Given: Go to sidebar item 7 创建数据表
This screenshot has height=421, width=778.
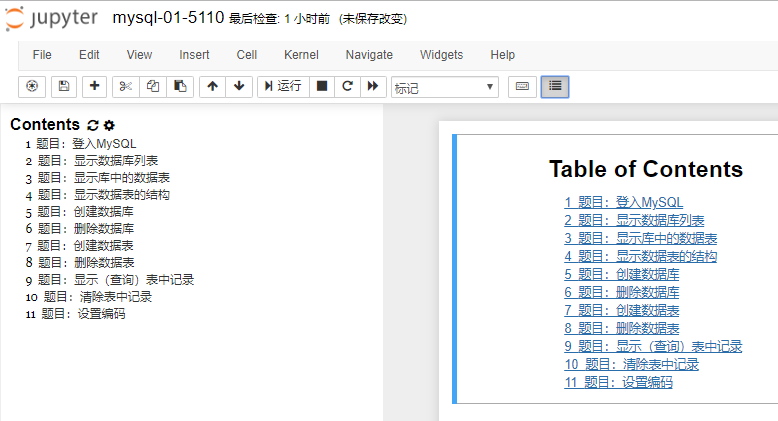Looking at the screenshot, I should point(80,246).
